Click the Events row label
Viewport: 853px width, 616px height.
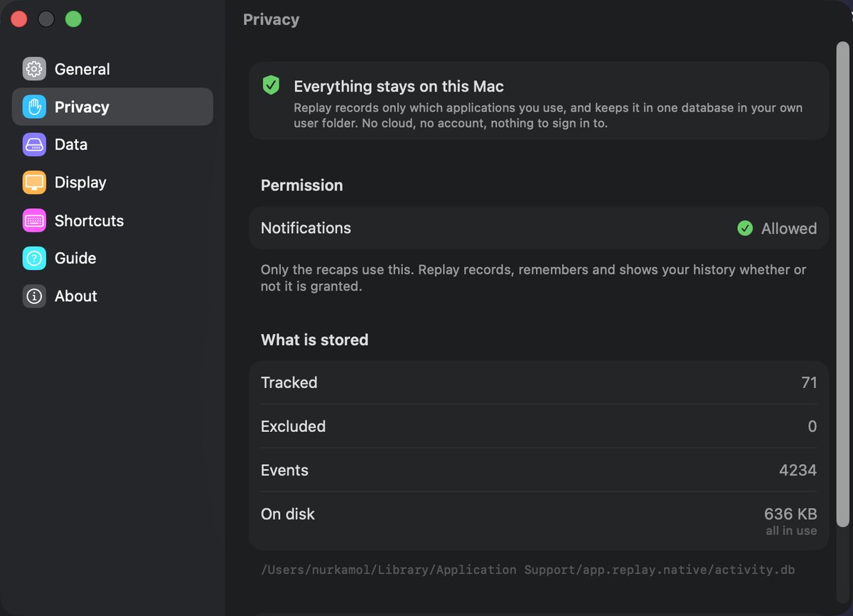(x=284, y=470)
